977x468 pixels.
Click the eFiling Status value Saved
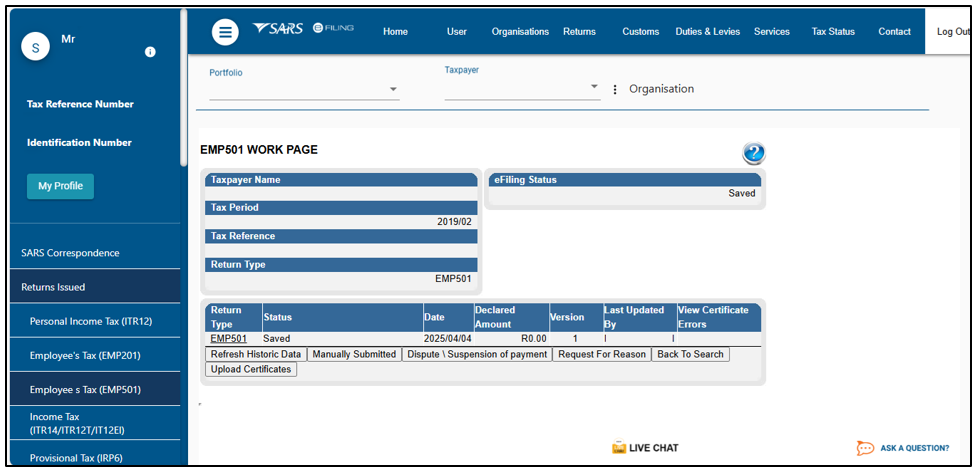click(741, 193)
